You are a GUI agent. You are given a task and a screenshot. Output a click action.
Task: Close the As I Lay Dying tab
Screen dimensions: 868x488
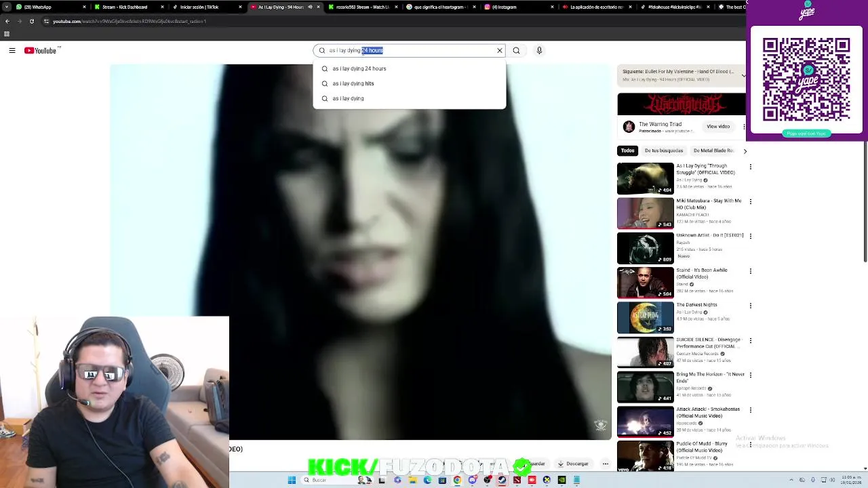point(318,7)
